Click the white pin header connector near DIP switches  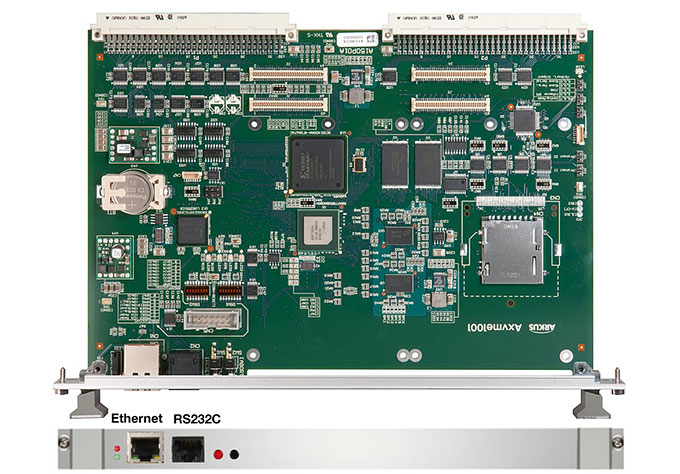click(x=212, y=320)
